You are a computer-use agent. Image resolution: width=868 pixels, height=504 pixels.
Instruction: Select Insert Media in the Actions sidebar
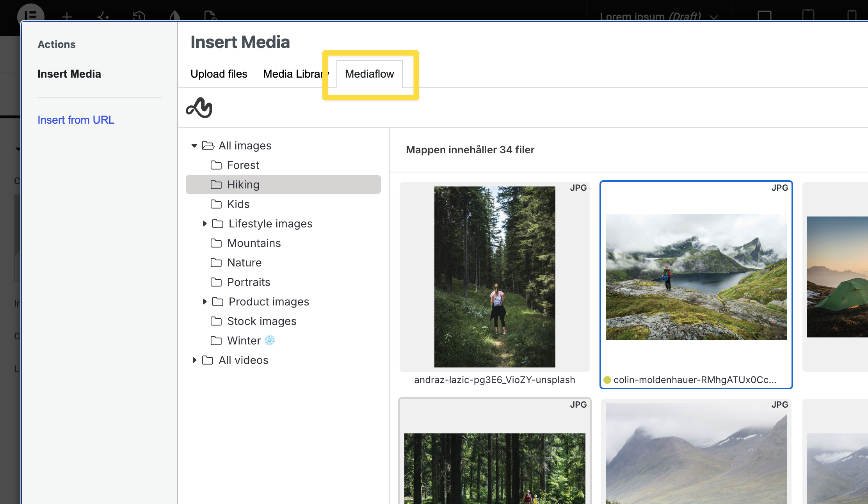click(x=69, y=74)
